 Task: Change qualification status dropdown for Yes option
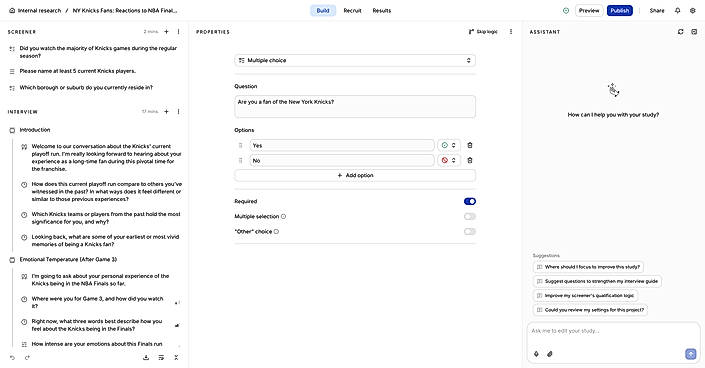pos(449,145)
